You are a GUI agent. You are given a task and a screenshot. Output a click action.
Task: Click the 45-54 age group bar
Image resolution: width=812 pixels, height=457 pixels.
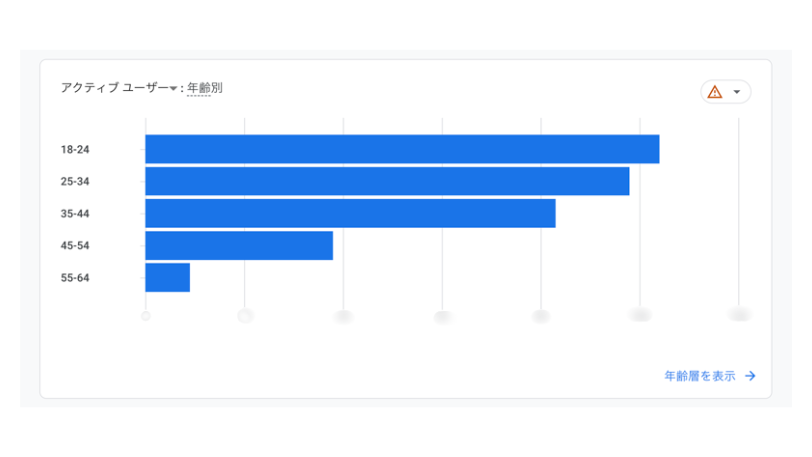pyautogui.click(x=239, y=245)
